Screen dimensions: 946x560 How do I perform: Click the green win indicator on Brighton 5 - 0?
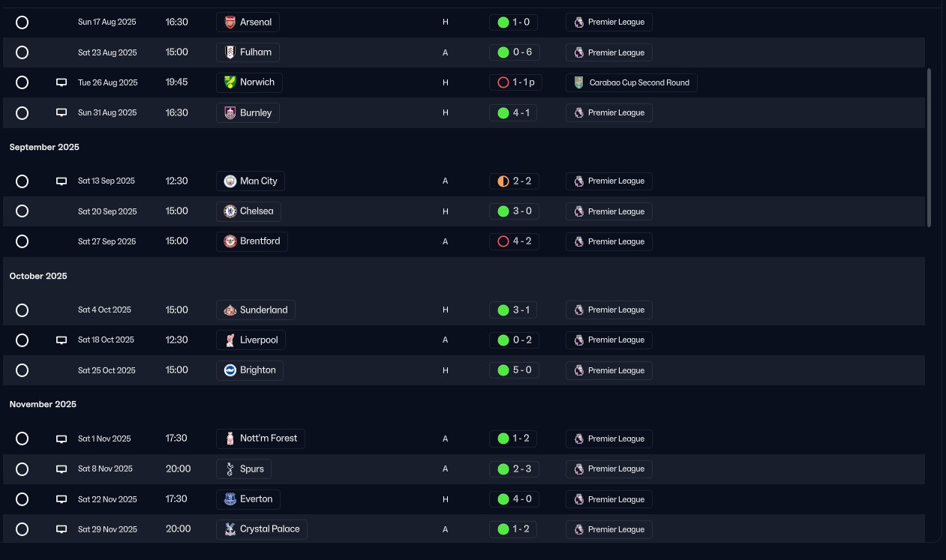(x=503, y=370)
